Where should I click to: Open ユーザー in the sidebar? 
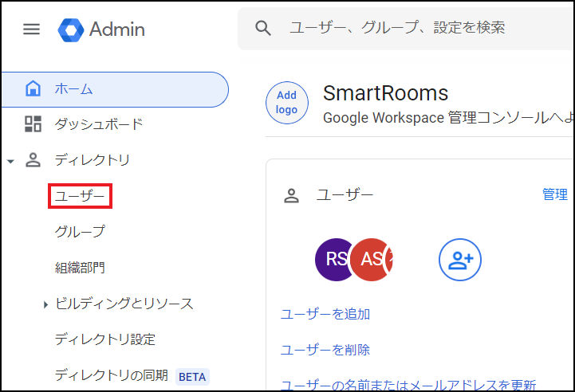pos(80,196)
